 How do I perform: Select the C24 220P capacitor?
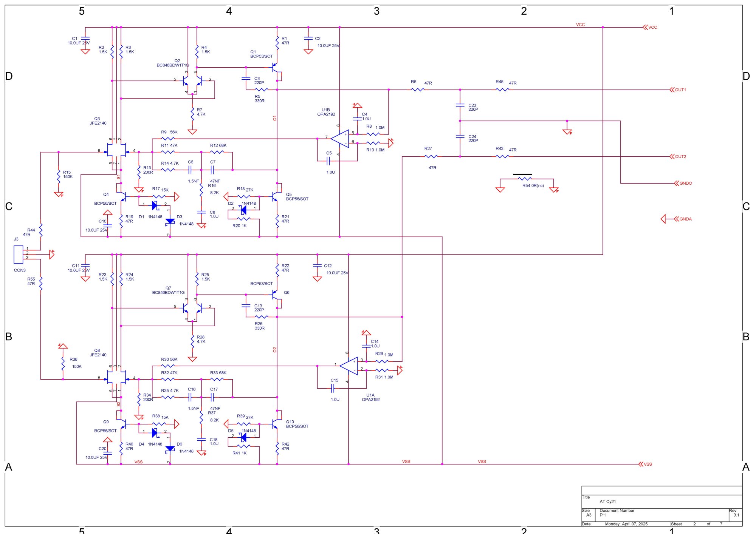point(460,137)
